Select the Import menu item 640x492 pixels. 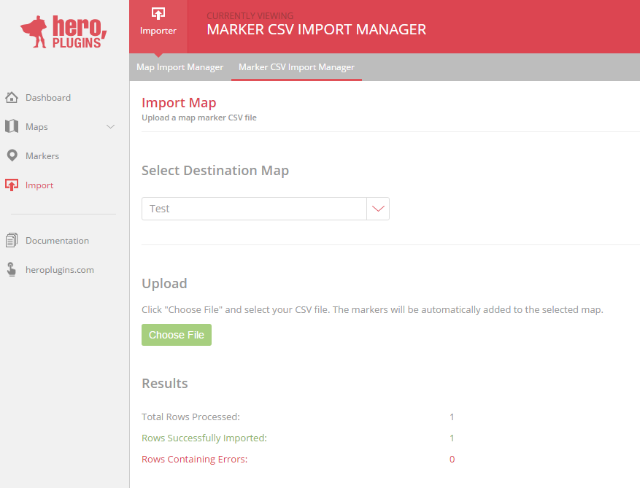point(40,185)
